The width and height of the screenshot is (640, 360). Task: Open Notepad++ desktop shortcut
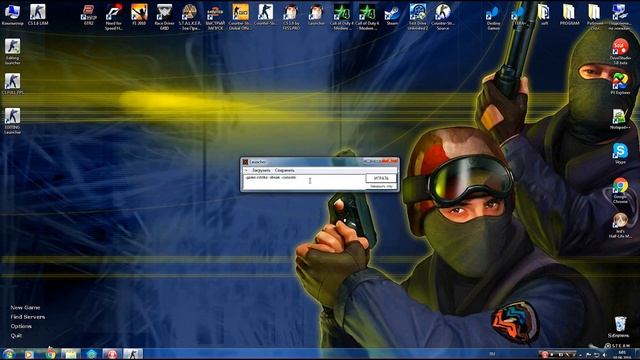tap(620, 119)
